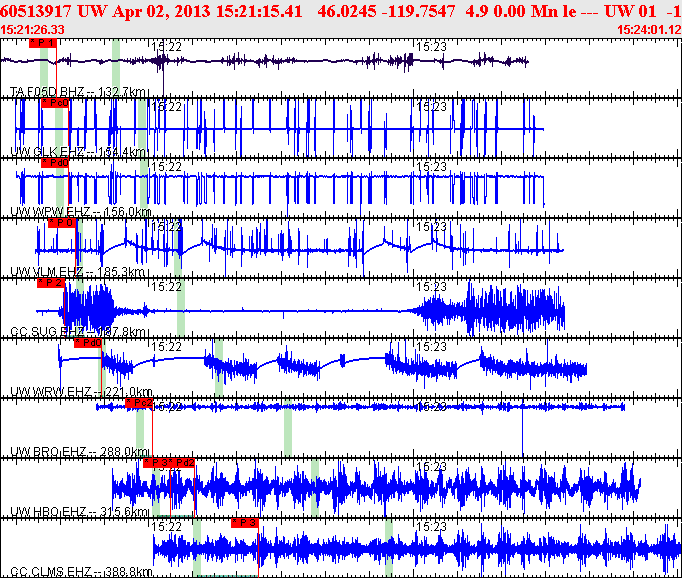Select the P 0 pick flag on UW VLM

click(62, 223)
